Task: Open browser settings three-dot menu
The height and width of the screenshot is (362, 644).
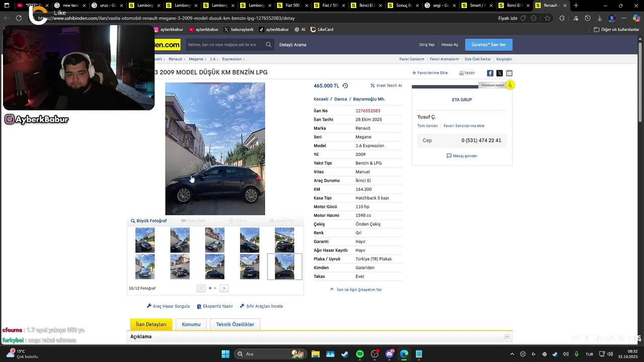Action: (x=624, y=18)
